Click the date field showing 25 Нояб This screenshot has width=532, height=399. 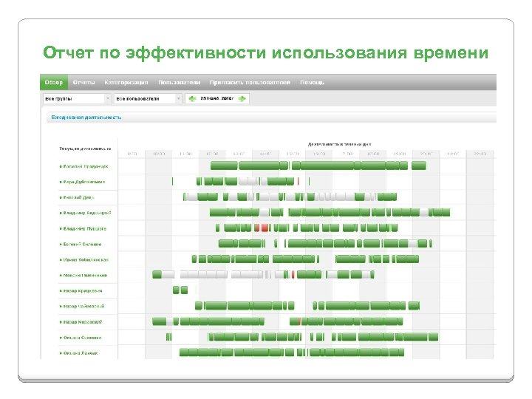coord(216,98)
